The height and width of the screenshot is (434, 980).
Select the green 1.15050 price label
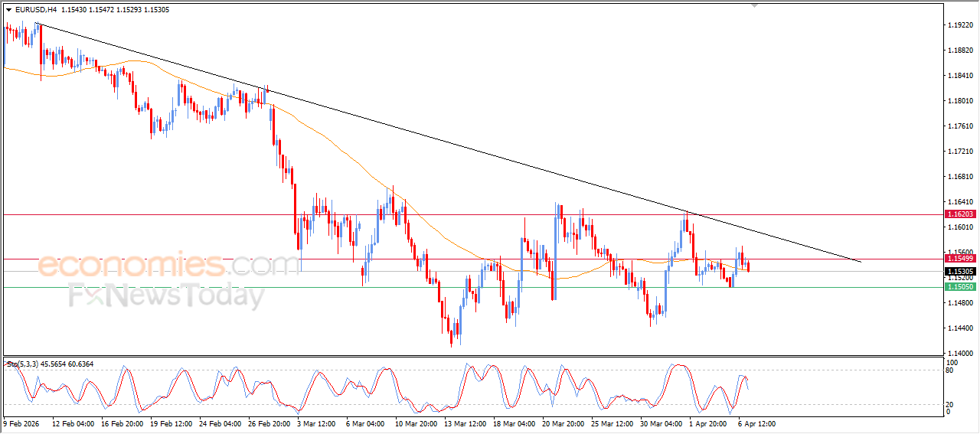[x=959, y=287]
